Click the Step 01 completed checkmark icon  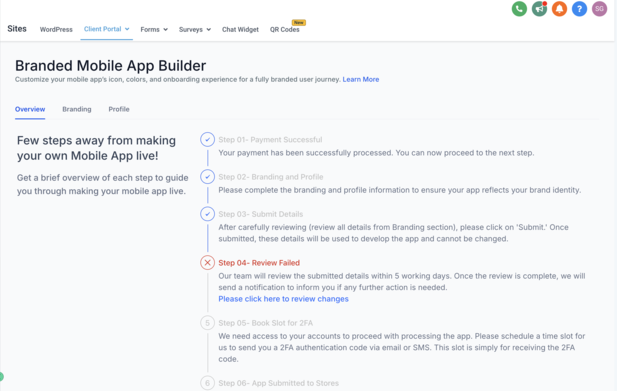(207, 140)
